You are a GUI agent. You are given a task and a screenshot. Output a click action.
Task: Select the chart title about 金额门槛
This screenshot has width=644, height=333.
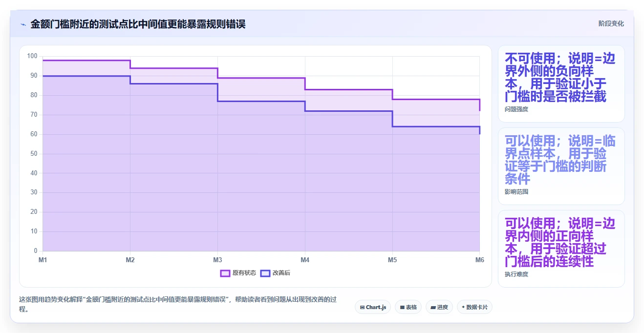138,24
